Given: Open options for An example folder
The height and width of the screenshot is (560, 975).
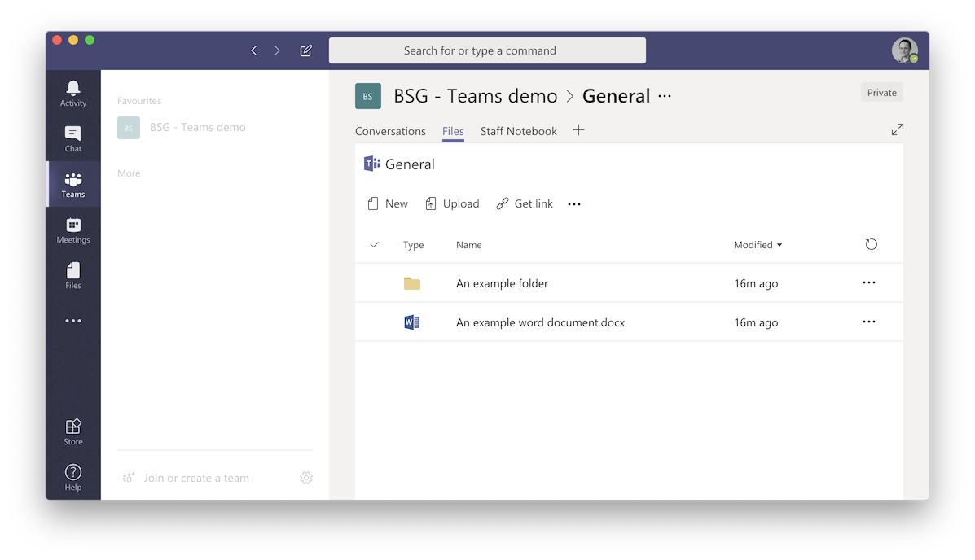Looking at the screenshot, I should click(868, 282).
